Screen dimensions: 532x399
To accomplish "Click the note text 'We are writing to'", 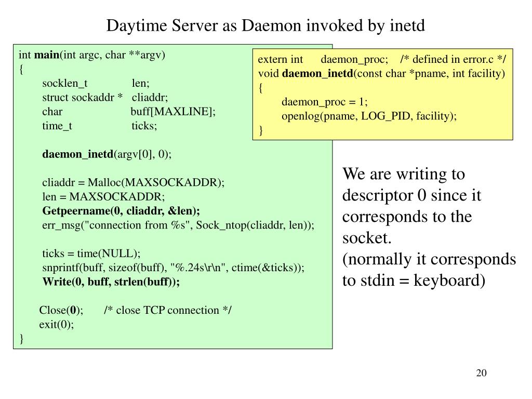I will click(x=404, y=175).
